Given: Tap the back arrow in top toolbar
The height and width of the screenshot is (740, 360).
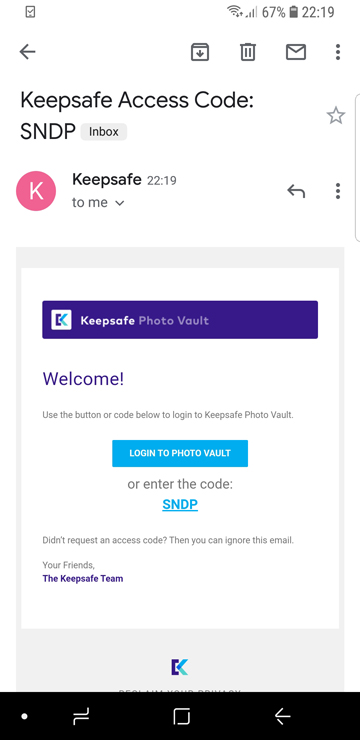Looking at the screenshot, I should pyautogui.click(x=27, y=52).
